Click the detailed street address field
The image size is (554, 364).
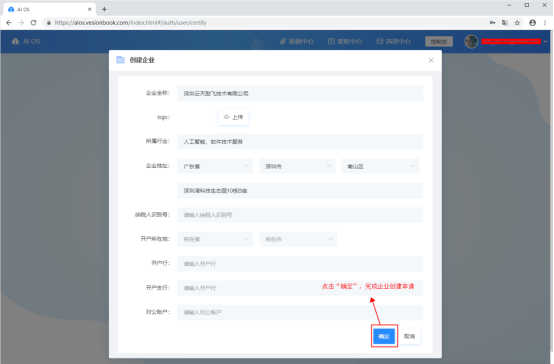300,190
